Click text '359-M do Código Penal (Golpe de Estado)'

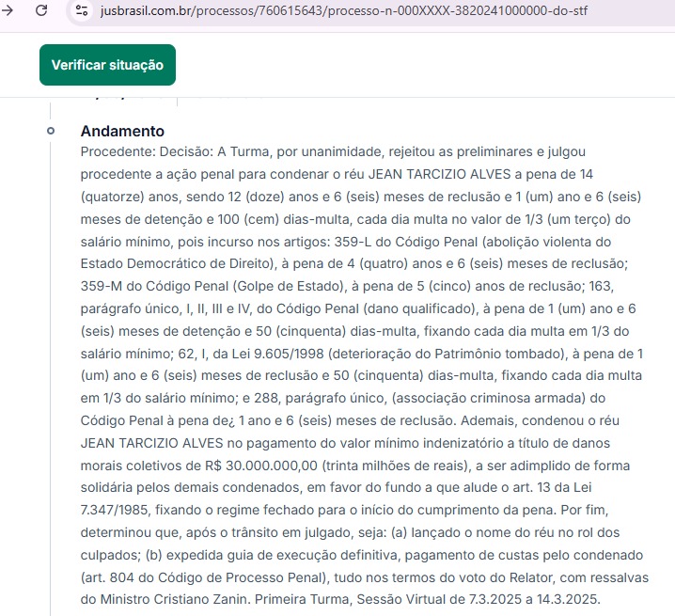[213, 286]
